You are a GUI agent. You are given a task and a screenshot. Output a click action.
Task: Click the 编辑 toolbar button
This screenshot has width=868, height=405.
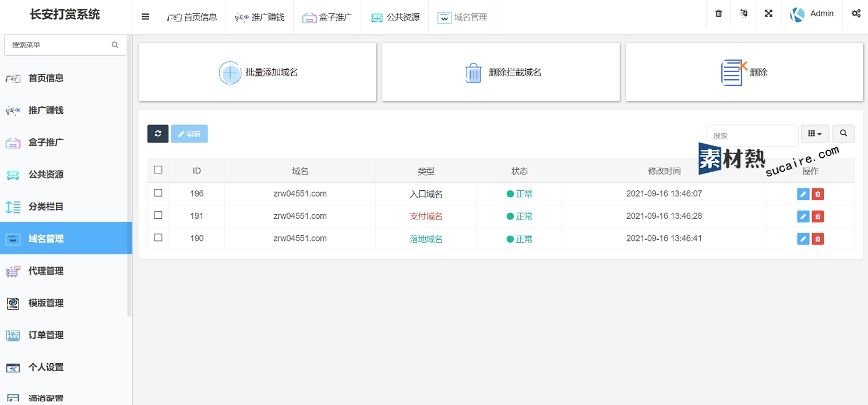pos(189,134)
